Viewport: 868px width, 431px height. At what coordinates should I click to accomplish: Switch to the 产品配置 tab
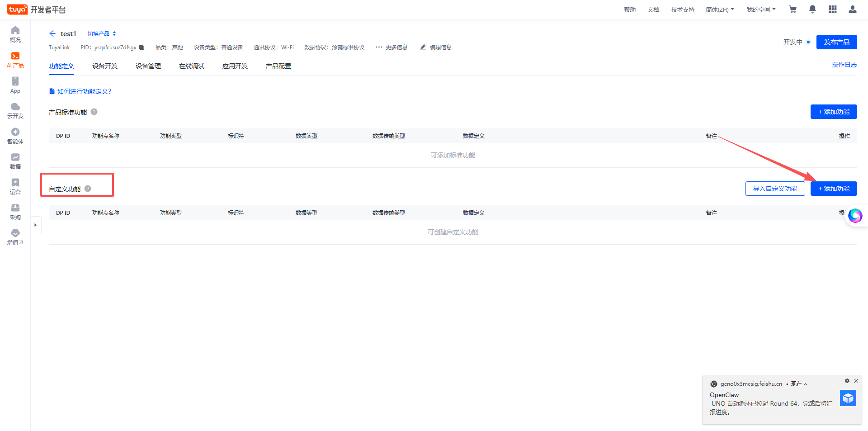278,66
